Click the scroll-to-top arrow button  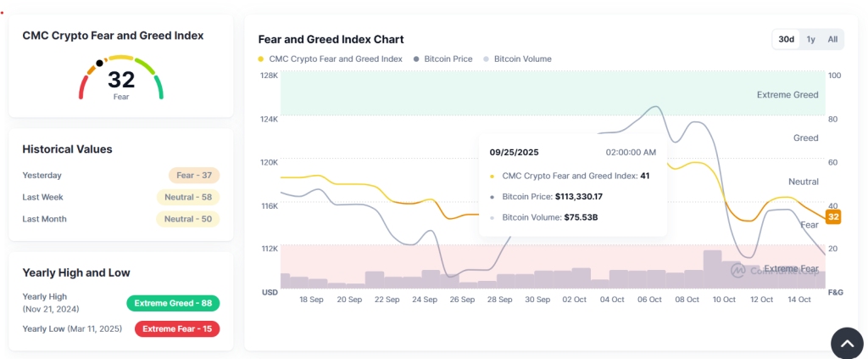pos(846,343)
